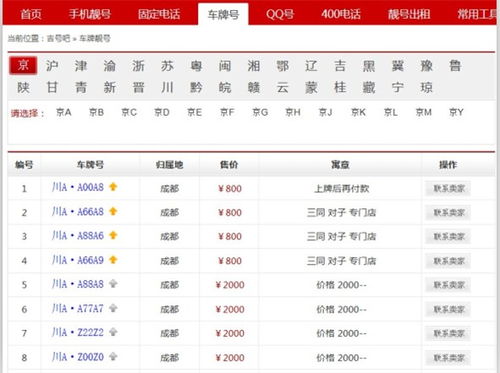This screenshot has height=373, width=500.
Task: Choose the 沪 province
Action: pos(52,66)
